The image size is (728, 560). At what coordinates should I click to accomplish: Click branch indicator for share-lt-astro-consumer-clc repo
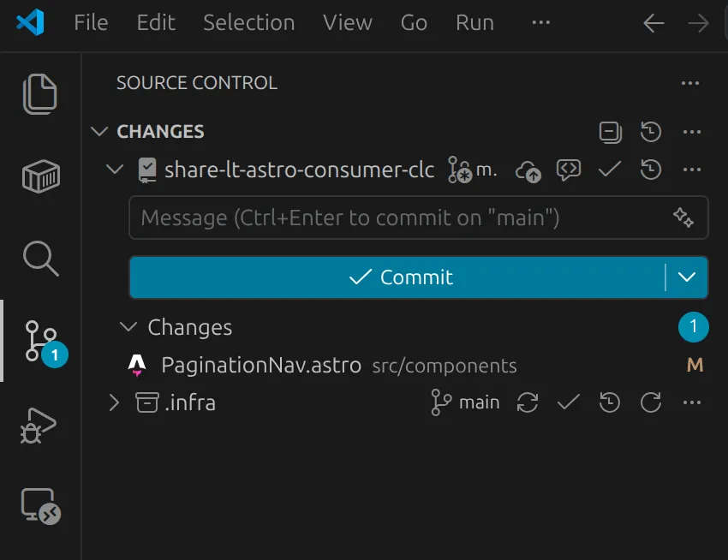(x=472, y=170)
